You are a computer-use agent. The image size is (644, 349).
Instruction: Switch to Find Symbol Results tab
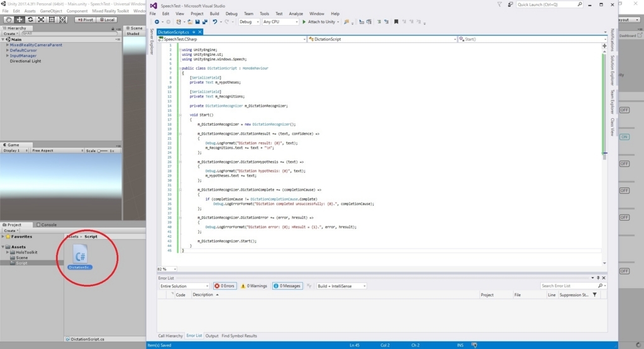239,336
